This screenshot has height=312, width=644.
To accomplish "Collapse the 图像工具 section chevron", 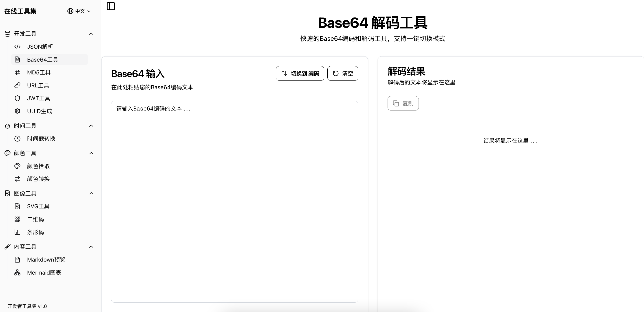I will 91,193.
